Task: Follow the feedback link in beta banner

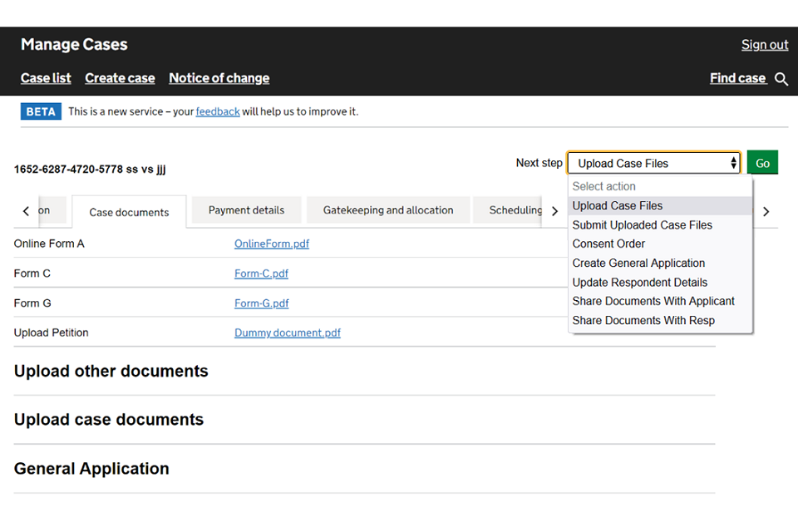Action: point(218,111)
